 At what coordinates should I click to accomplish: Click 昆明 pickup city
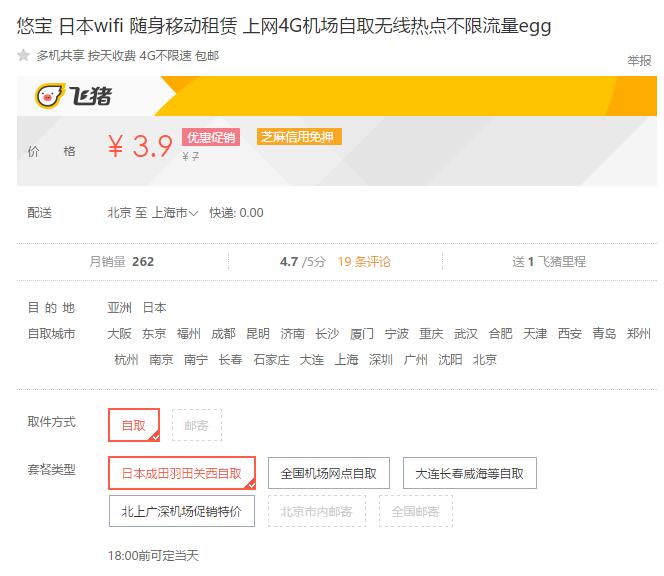(258, 334)
